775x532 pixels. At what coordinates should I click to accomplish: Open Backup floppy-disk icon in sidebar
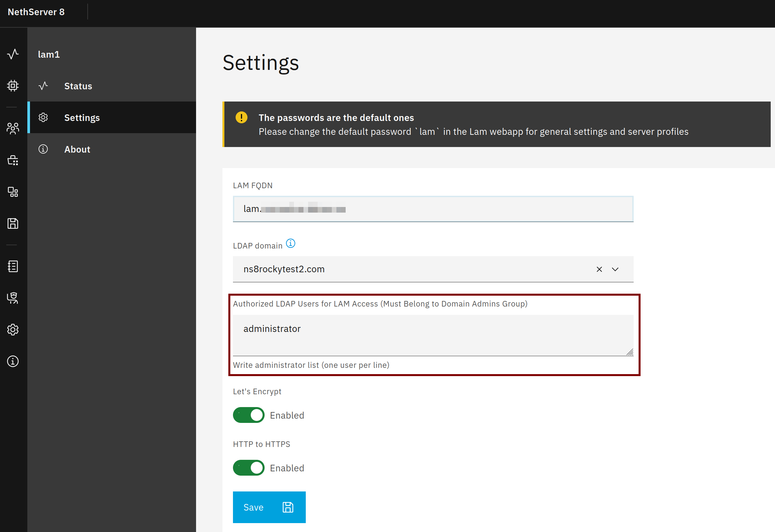13,223
